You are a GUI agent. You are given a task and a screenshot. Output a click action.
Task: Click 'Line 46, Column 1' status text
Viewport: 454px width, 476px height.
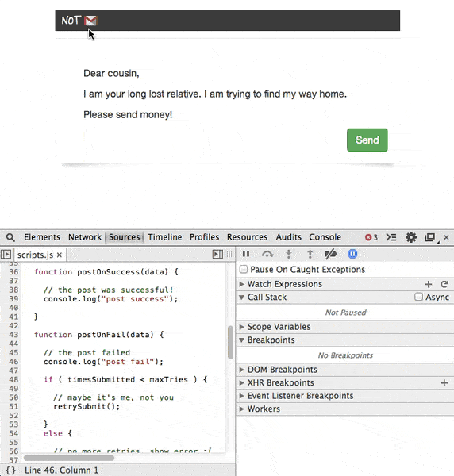tap(61, 470)
